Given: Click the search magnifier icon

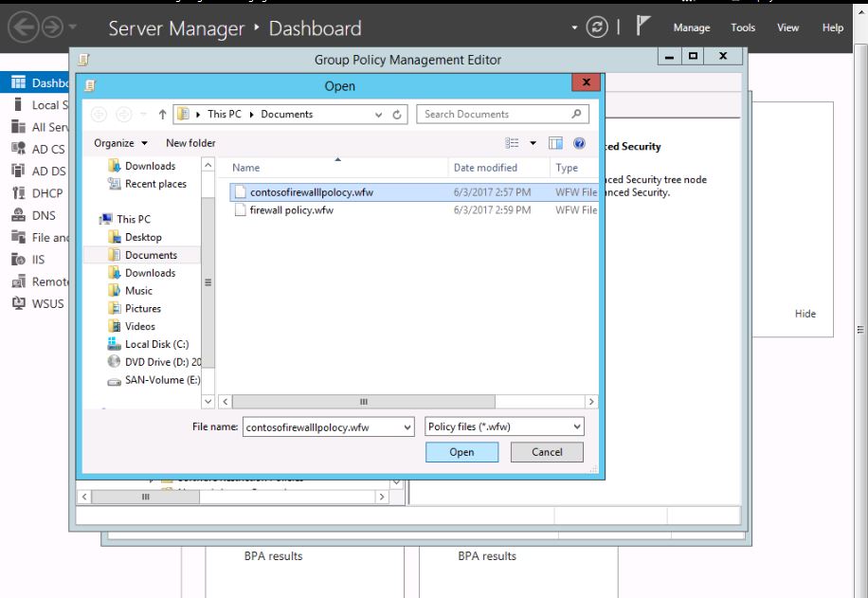Looking at the screenshot, I should (x=576, y=114).
